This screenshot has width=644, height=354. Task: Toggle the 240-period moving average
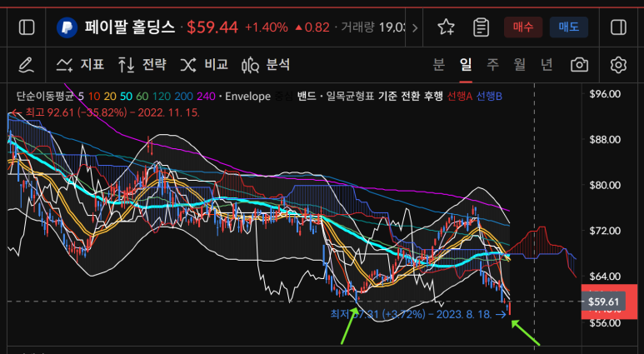click(206, 97)
